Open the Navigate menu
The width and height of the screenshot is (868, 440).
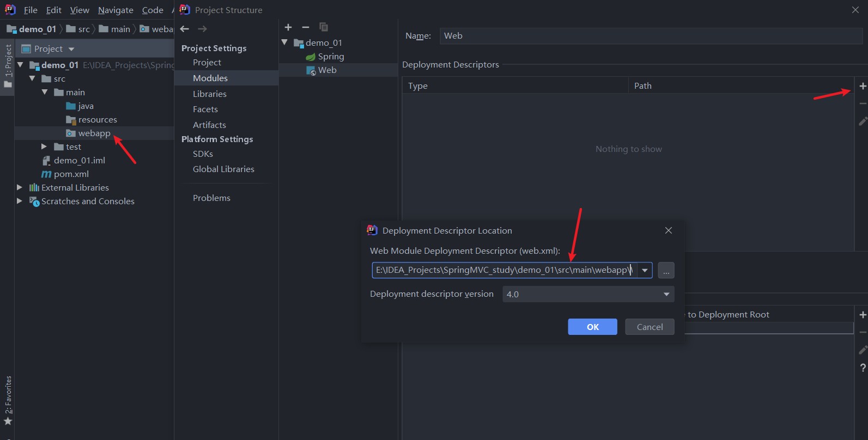[x=116, y=10]
